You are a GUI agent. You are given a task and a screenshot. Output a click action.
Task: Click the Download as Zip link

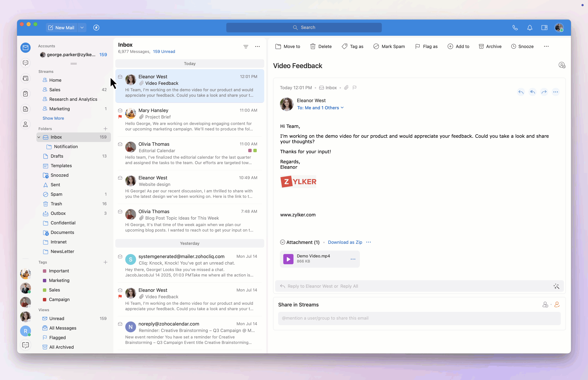point(345,242)
